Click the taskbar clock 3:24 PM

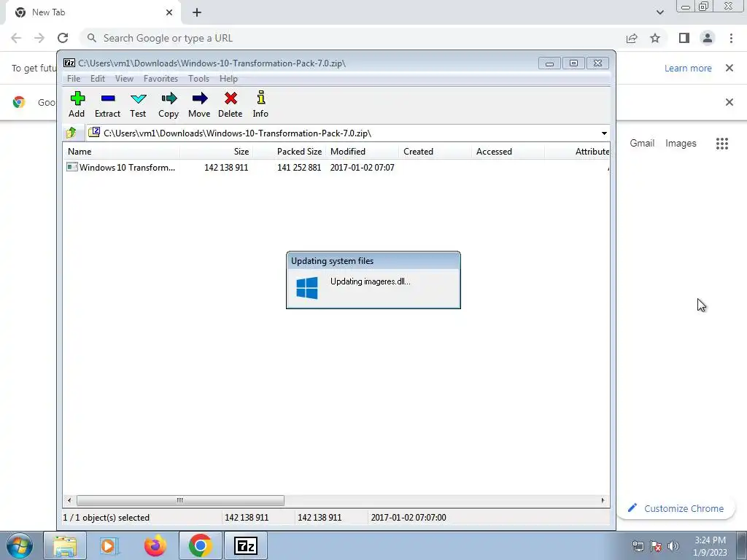click(x=710, y=545)
